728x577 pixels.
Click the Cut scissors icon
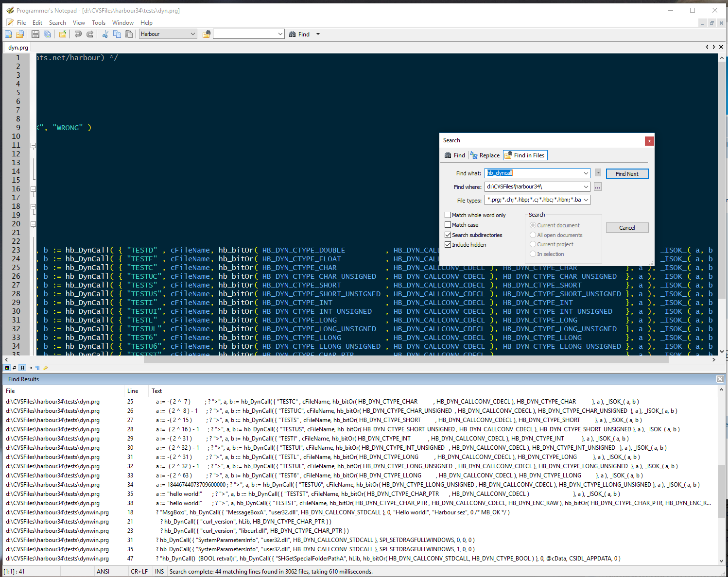click(105, 34)
